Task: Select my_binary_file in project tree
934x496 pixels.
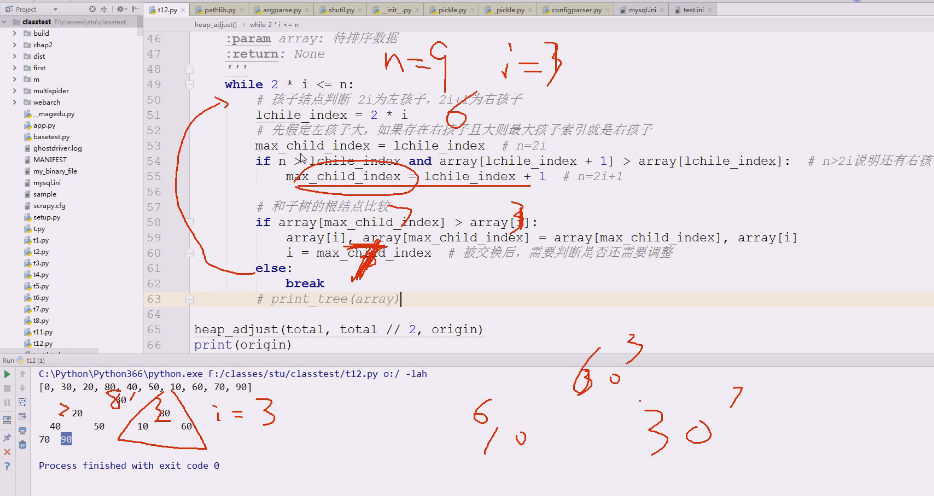Action: pos(55,171)
